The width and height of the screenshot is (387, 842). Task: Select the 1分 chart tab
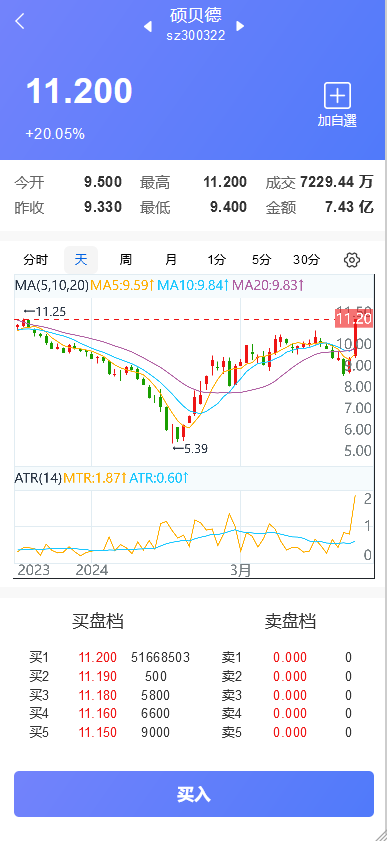[x=216, y=260]
